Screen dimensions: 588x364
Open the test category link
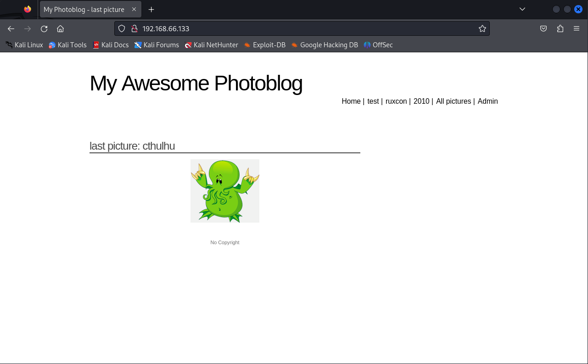373,101
